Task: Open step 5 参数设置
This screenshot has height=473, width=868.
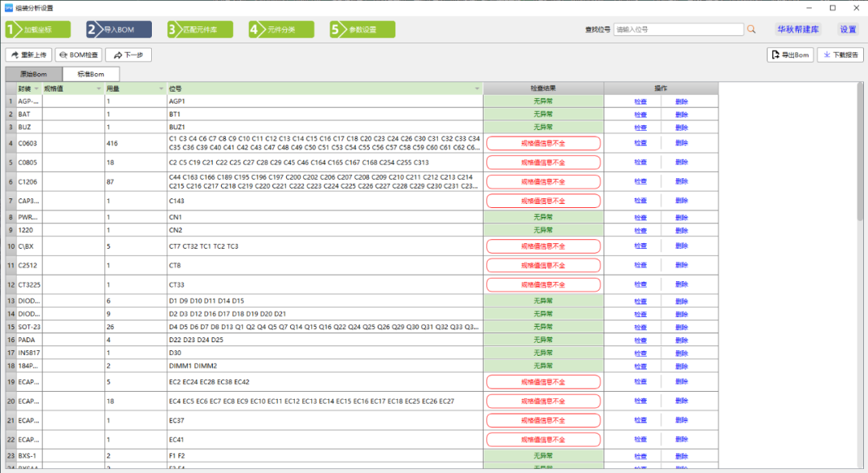Action: 362,30
